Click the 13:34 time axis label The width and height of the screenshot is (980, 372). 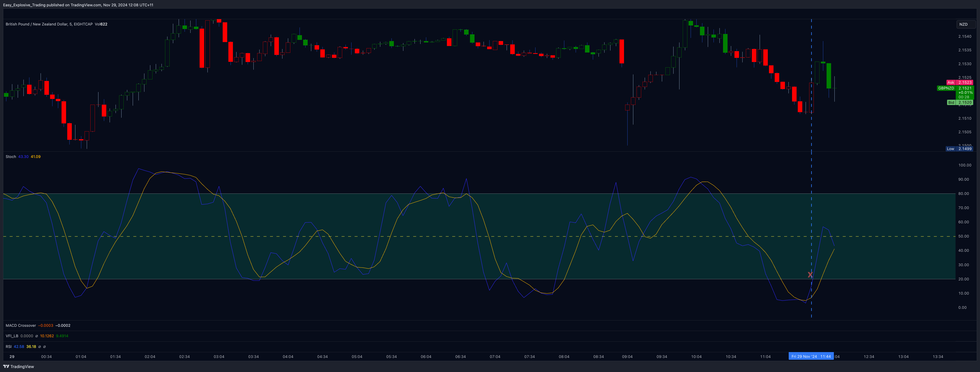coord(938,357)
